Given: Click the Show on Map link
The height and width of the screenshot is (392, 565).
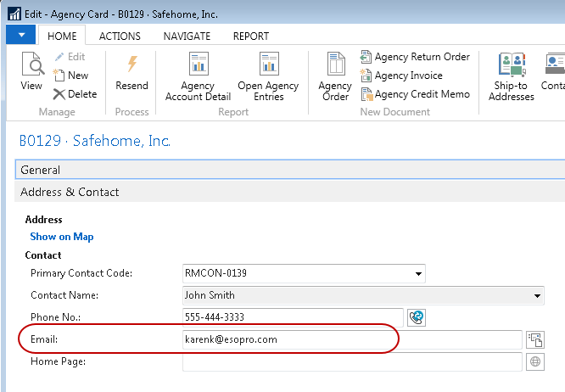Looking at the screenshot, I should pyautogui.click(x=62, y=237).
